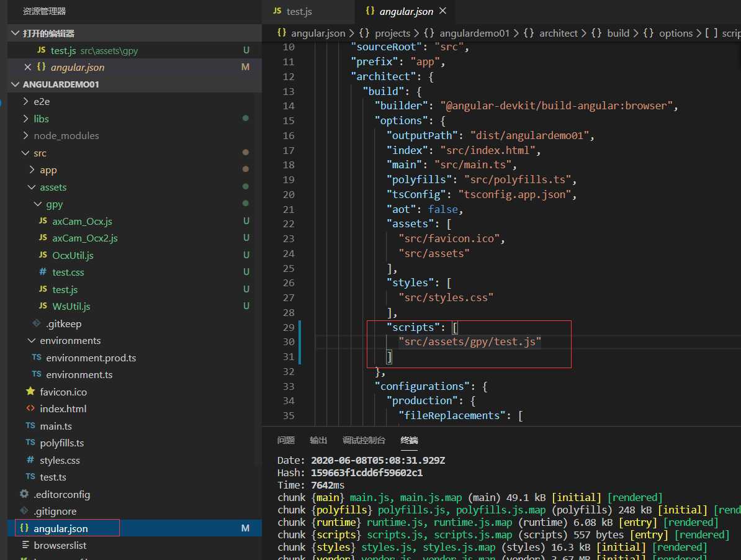
Task: Select the Terminal (终端) panel tab
Action: pyautogui.click(x=409, y=440)
